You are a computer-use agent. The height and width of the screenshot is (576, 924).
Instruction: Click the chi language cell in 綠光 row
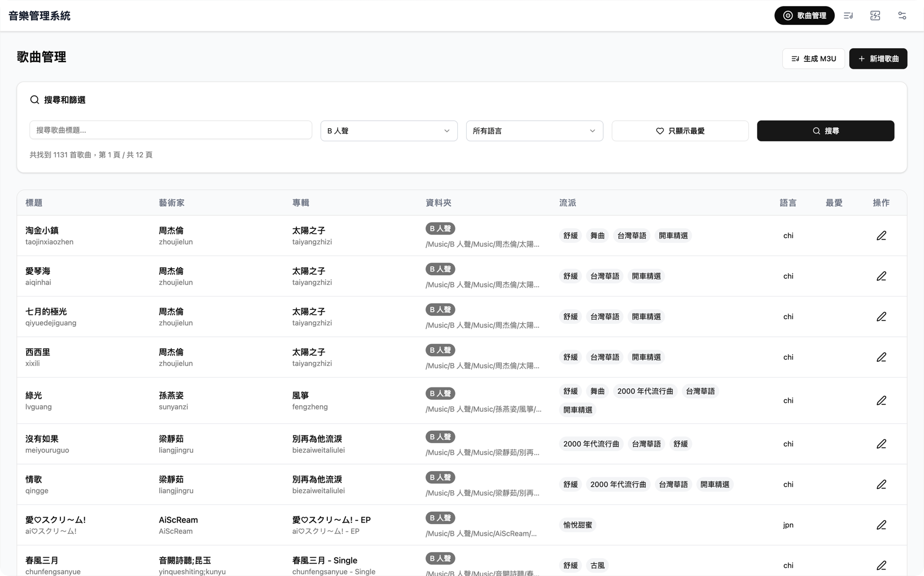tap(788, 401)
